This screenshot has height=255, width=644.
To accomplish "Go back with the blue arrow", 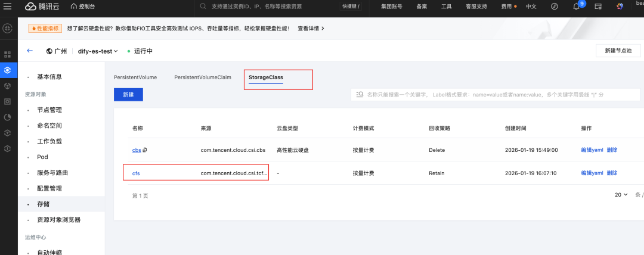I will (30, 51).
